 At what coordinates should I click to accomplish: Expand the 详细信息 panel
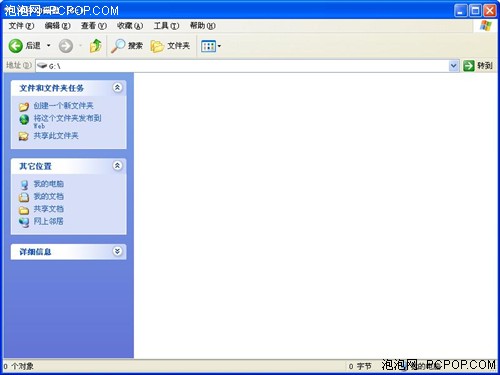pyautogui.click(x=117, y=251)
